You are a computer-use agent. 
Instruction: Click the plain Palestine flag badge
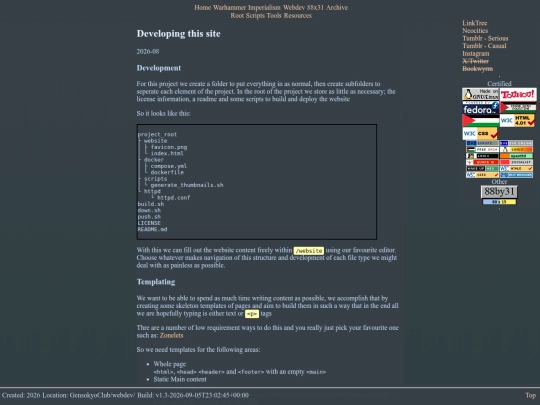pos(480,121)
